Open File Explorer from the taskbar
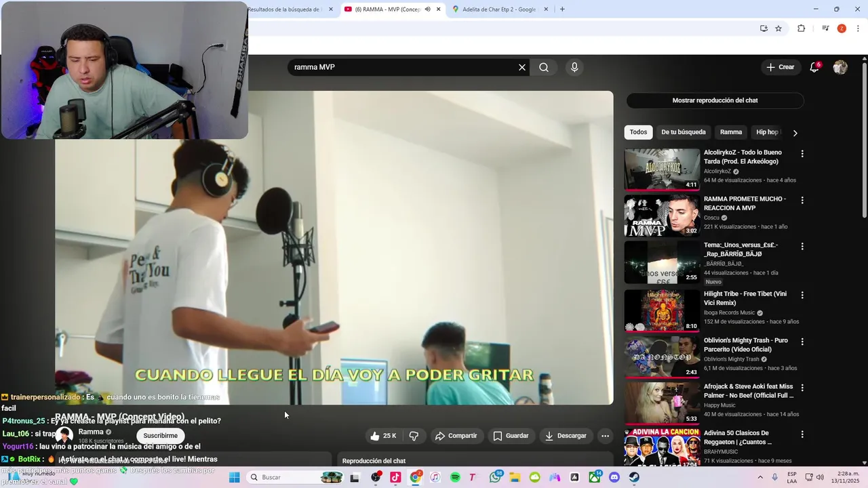Viewport: 868px width, 488px height. (515, 477)
